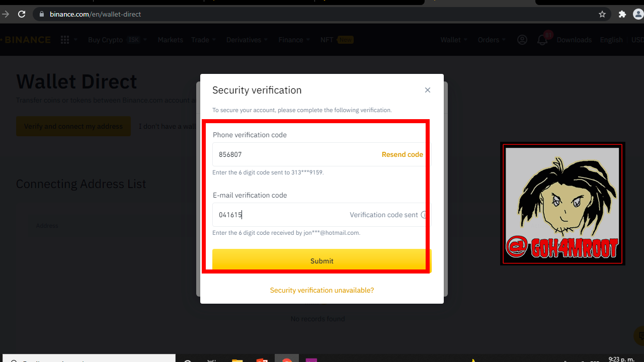Open browser extensions puzzle icon
644x362 pixels.
coord(622,14)
